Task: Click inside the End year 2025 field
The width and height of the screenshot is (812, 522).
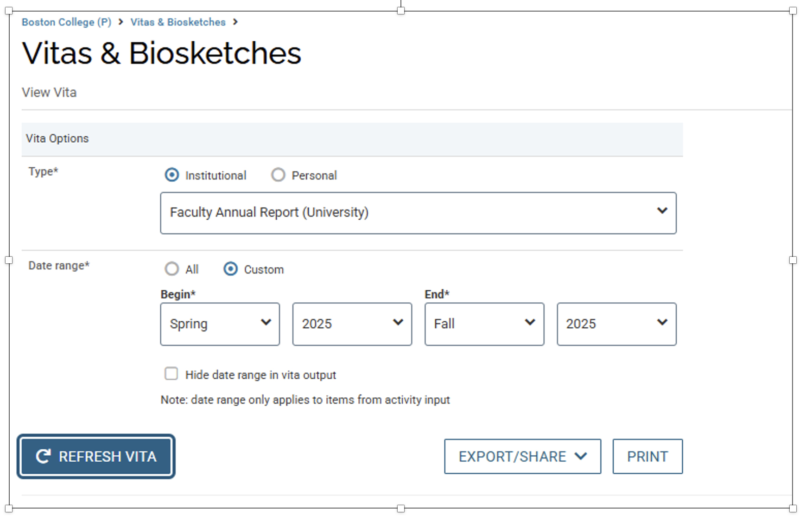Action: click(x=603, y=324)
